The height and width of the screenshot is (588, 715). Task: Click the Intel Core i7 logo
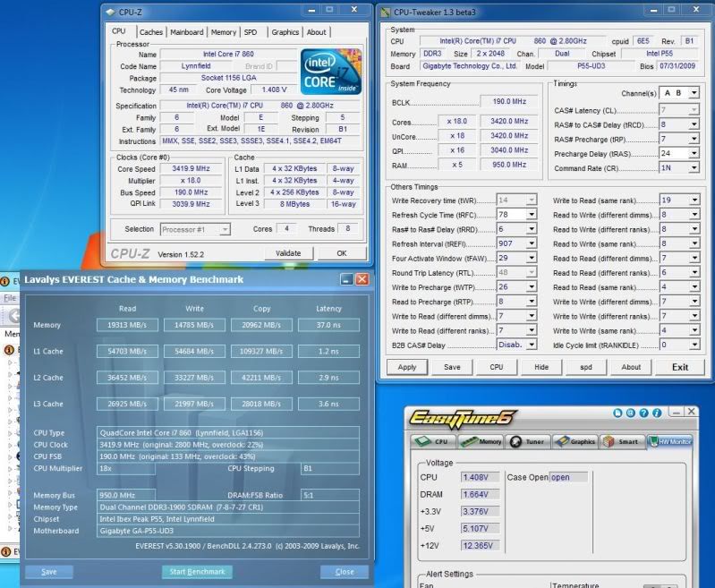point(331,72)
